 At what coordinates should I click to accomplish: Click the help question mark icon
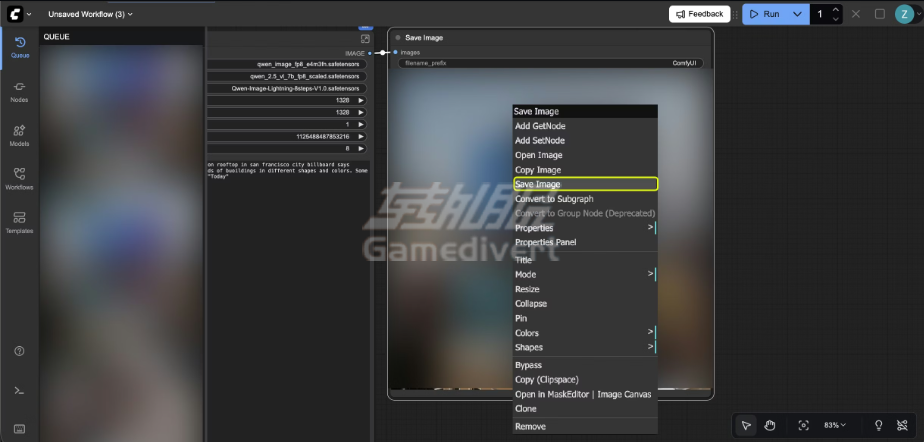click(19, 351)
